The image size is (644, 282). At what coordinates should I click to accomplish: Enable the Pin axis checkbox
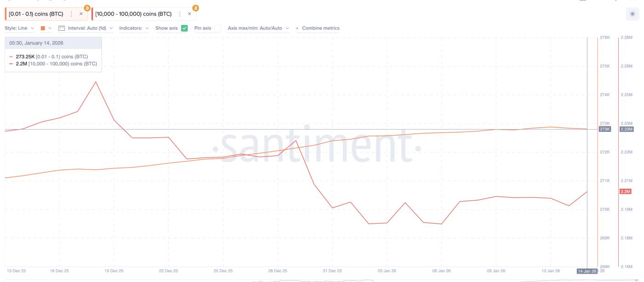[x=218, y=28]
